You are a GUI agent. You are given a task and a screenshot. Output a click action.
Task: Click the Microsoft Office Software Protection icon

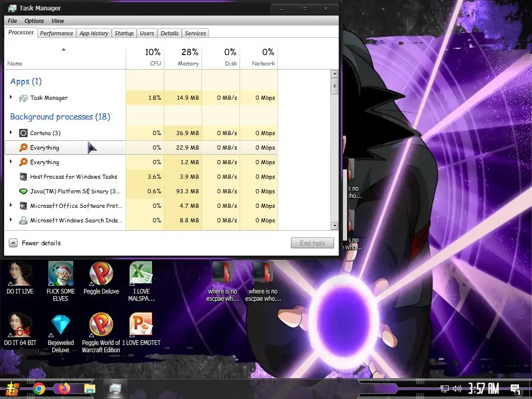point(23,206)
